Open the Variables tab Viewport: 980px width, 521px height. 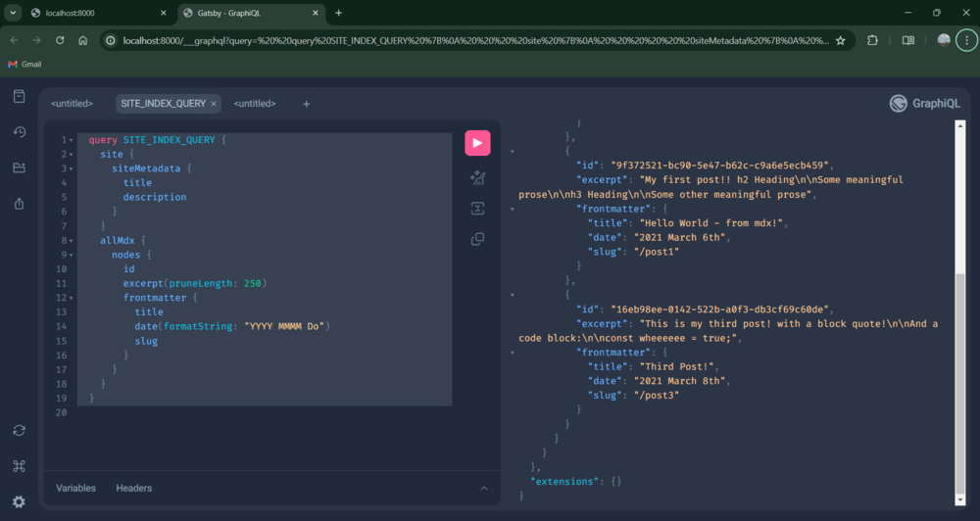click(x=75, y=488)
